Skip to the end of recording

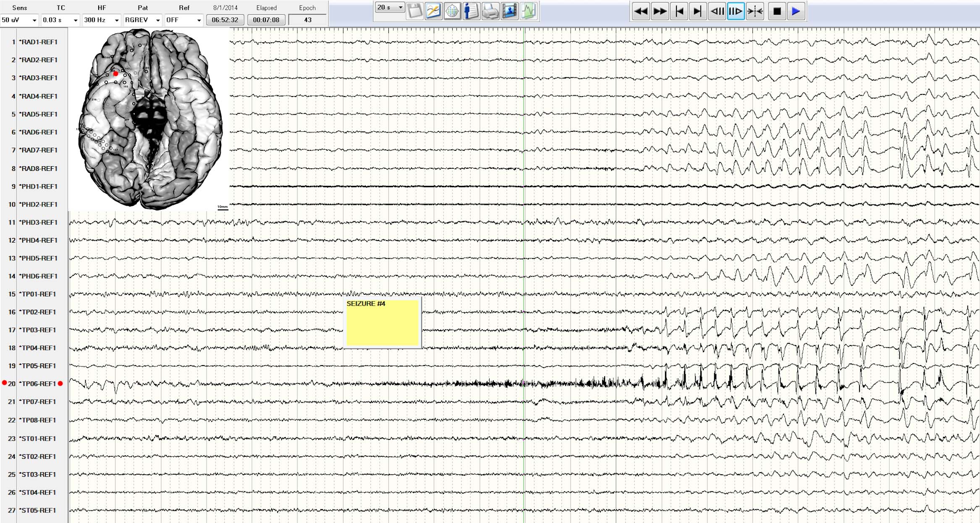click(697, 11)
